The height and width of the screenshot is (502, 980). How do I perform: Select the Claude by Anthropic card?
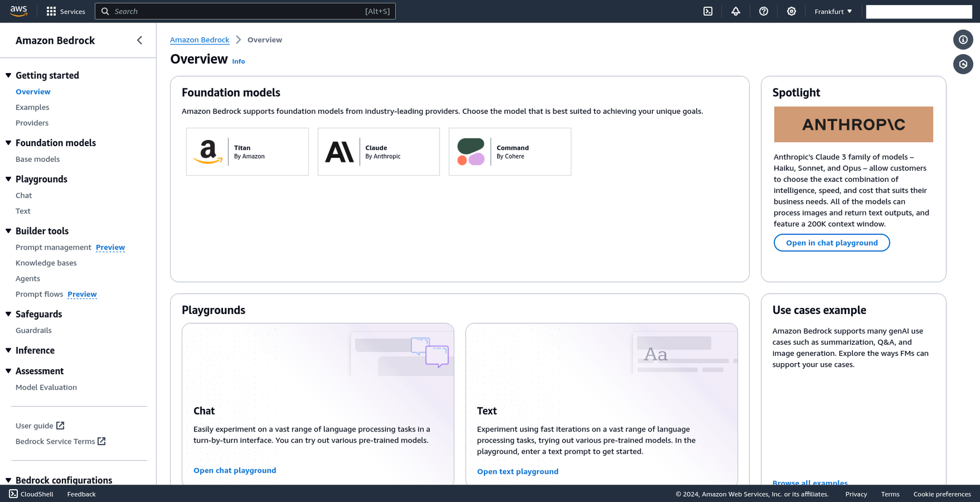[x=379, y=152]
